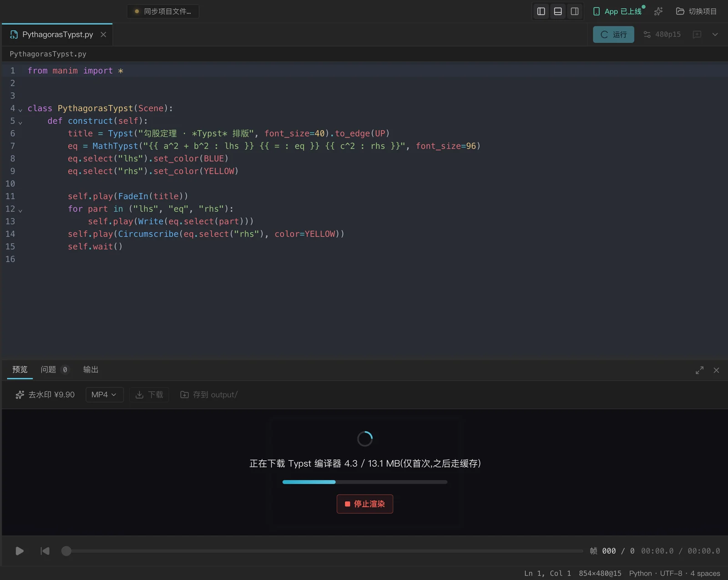Jump to the start of the preview
Screen dimensions: 728x580
point(45,551)
